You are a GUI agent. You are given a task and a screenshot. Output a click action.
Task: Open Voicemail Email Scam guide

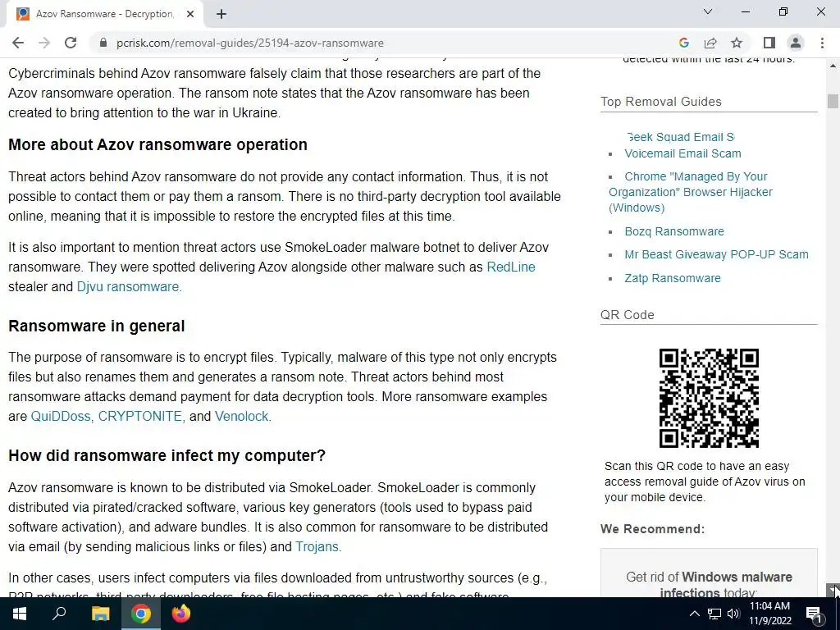click(x=682, y=153)
